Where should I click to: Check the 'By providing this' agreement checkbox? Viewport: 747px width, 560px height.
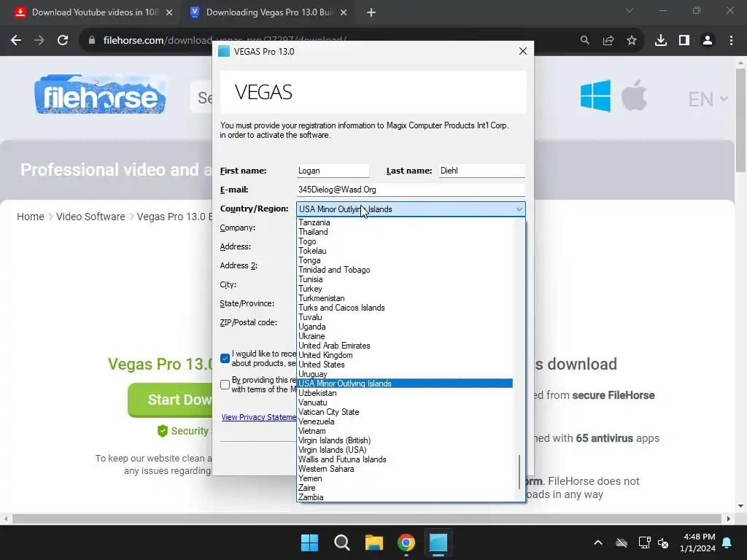(225, 385)
